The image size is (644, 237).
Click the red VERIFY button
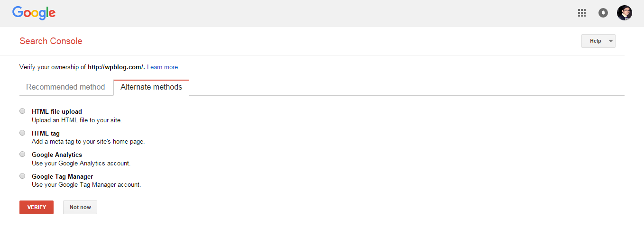[x=37, y=208]
